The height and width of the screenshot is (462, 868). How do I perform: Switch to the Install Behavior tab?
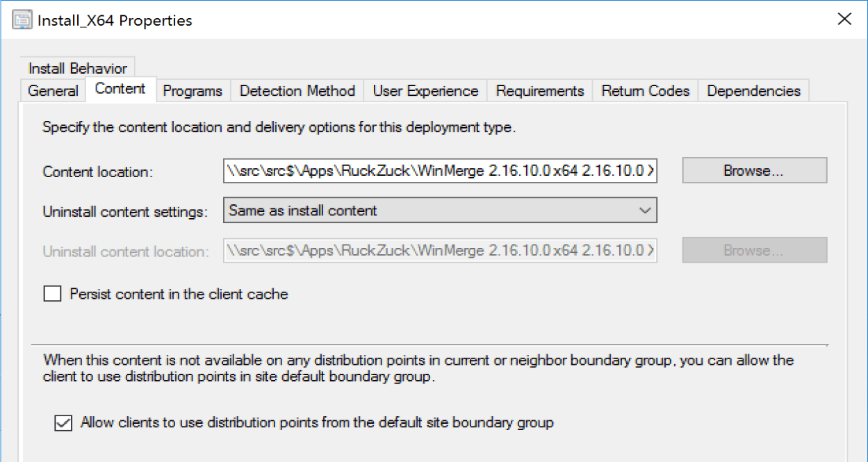coord(78,68)
